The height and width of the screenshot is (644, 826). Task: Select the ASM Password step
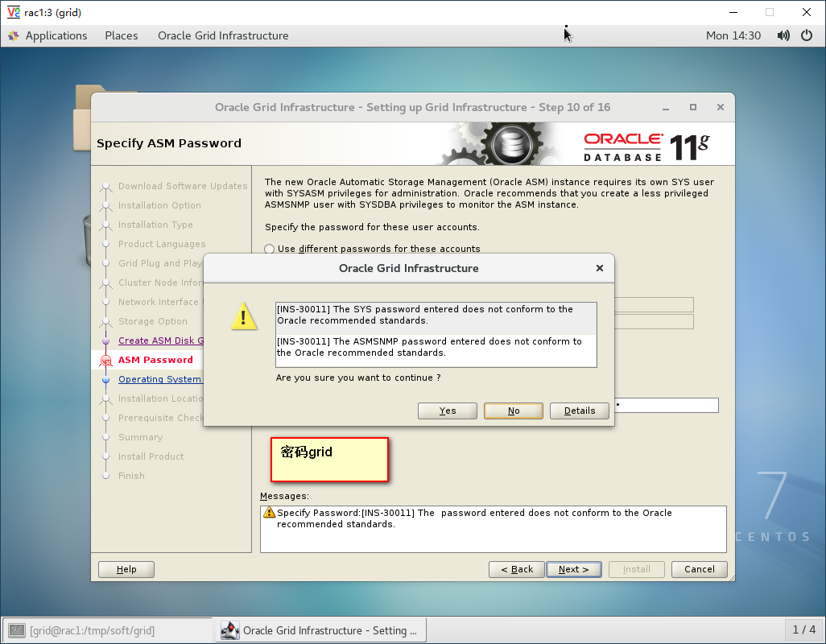point(155,360)
